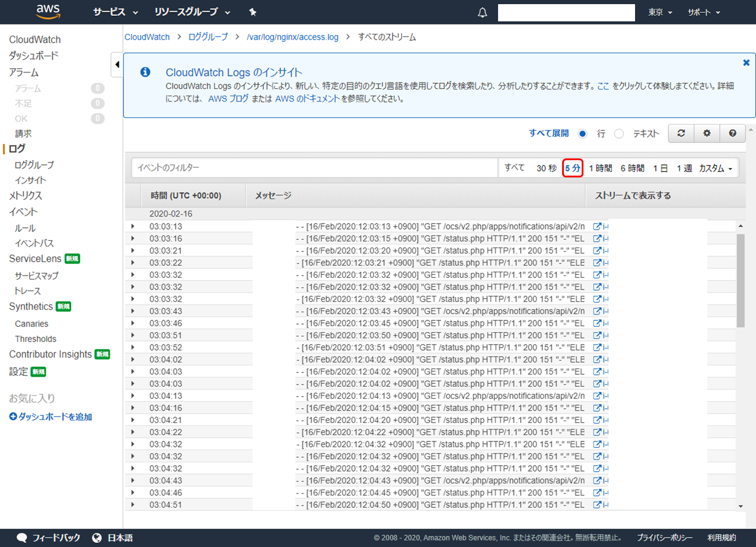Image resolution: width=756 pixels, height=547 pixels.
Task: Click the refresh log events button
Action: click(681, 133)
